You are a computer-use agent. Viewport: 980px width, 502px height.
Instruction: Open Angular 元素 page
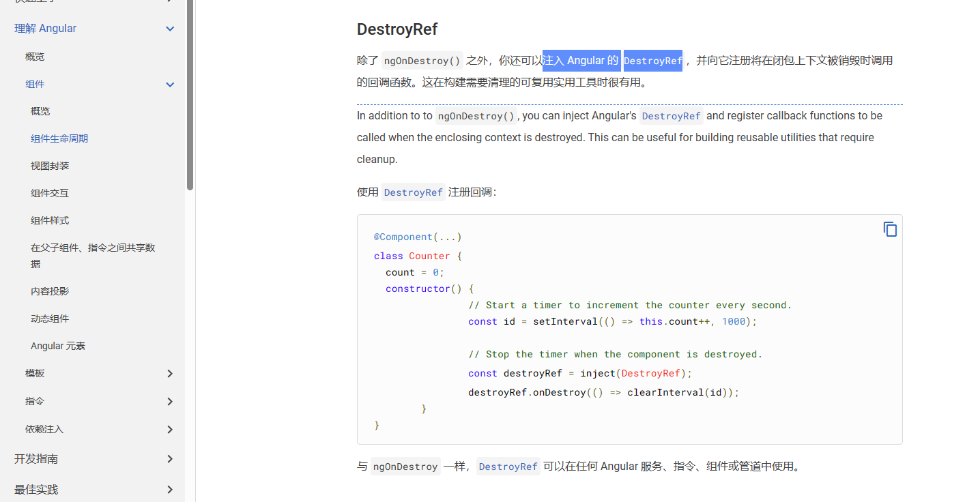tap(58, 346)
